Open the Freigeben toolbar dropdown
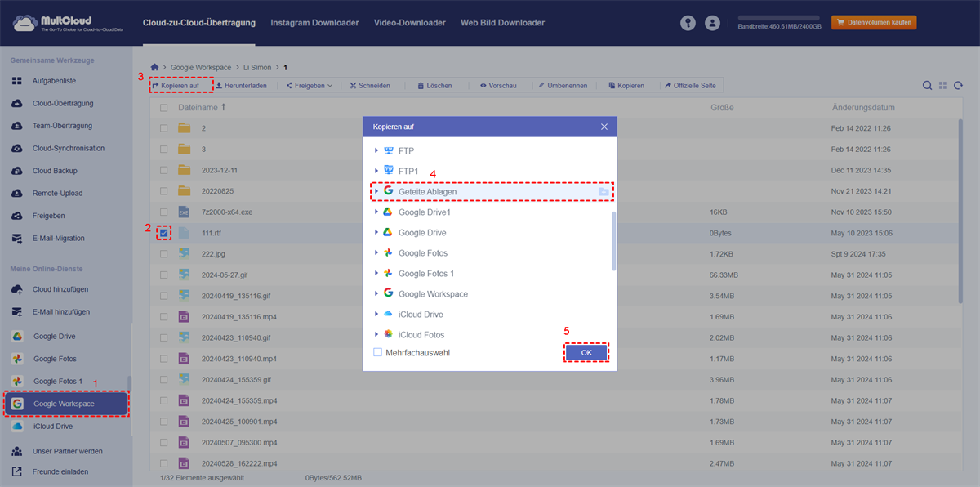Viewport: 980px width, 487px height. pos(309,85)
